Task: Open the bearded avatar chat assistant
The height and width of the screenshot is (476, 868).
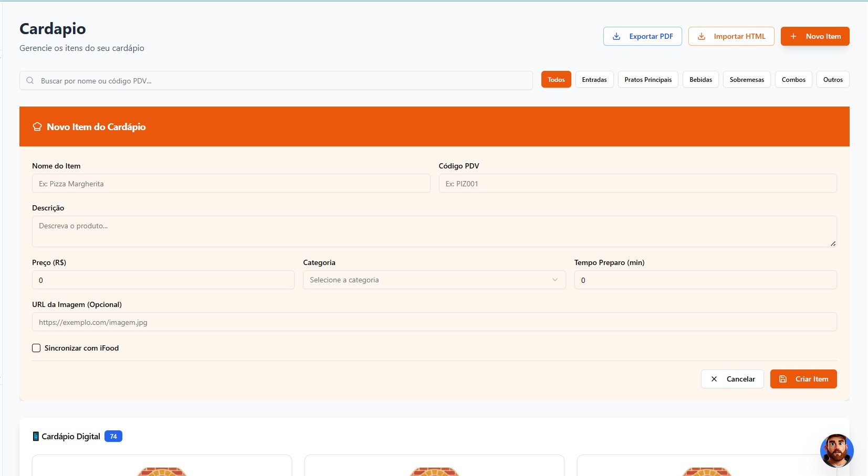Action: [x=836, y=450]
